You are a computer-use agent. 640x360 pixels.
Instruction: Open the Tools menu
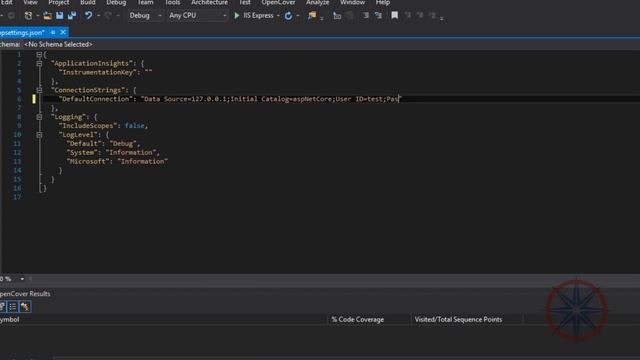tap(173, 2)
